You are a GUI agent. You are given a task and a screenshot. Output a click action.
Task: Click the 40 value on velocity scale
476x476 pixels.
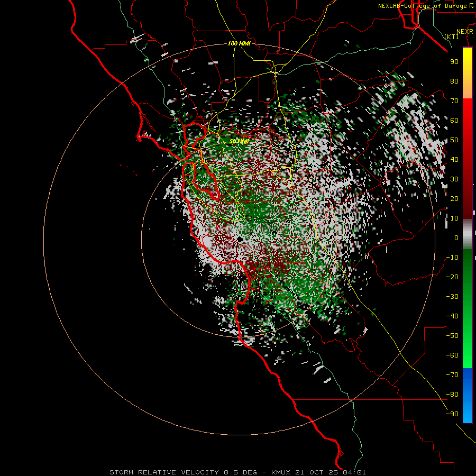click(454, 159)
